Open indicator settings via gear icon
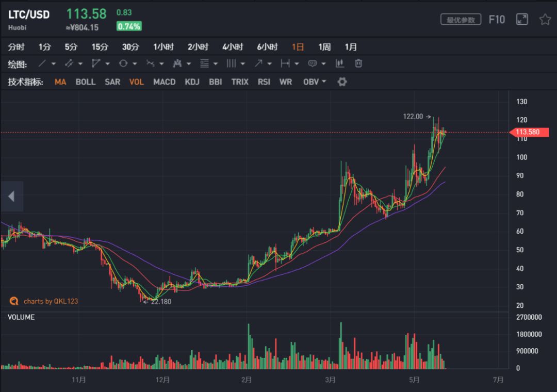 coord(341,81)
